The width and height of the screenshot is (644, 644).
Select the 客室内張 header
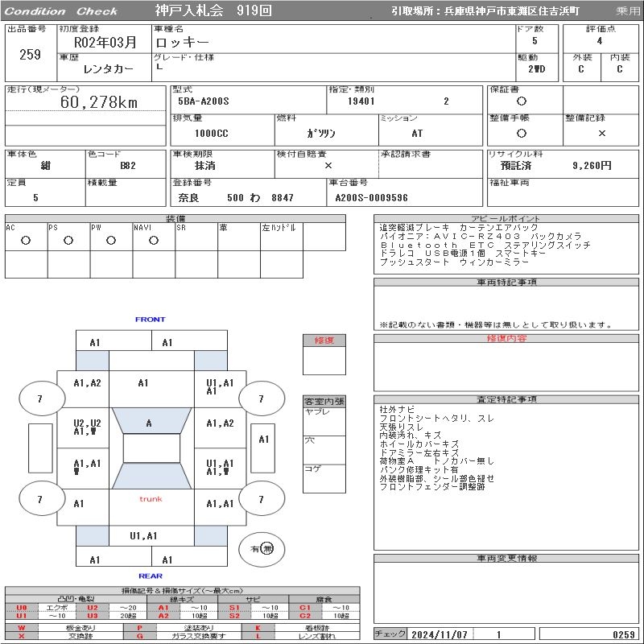point(324,401)
